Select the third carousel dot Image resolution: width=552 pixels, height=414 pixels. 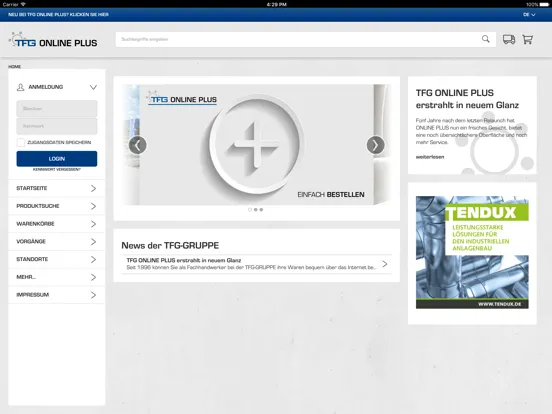[261, 210]
